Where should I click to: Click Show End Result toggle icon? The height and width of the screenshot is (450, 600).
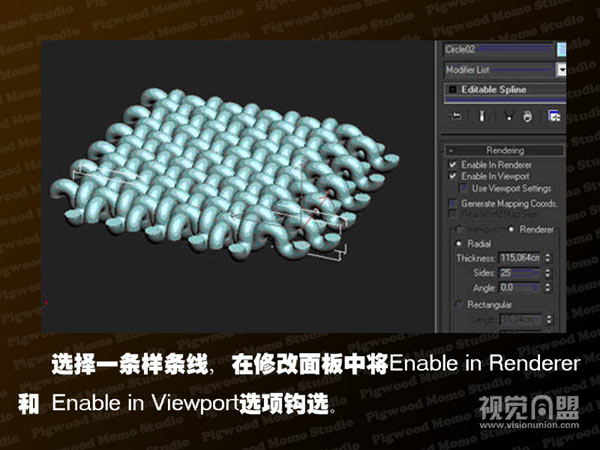483,117
